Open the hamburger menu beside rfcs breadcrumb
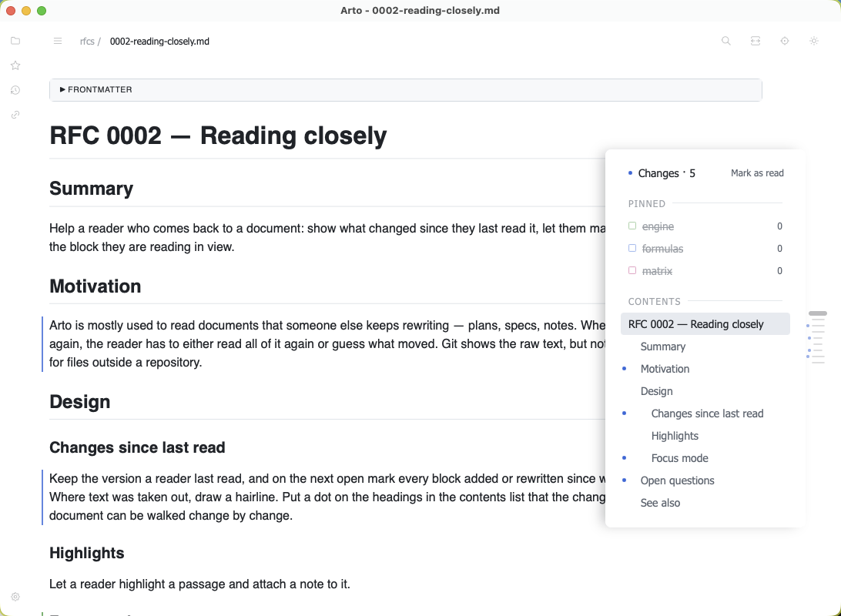 tap(58, 42)
